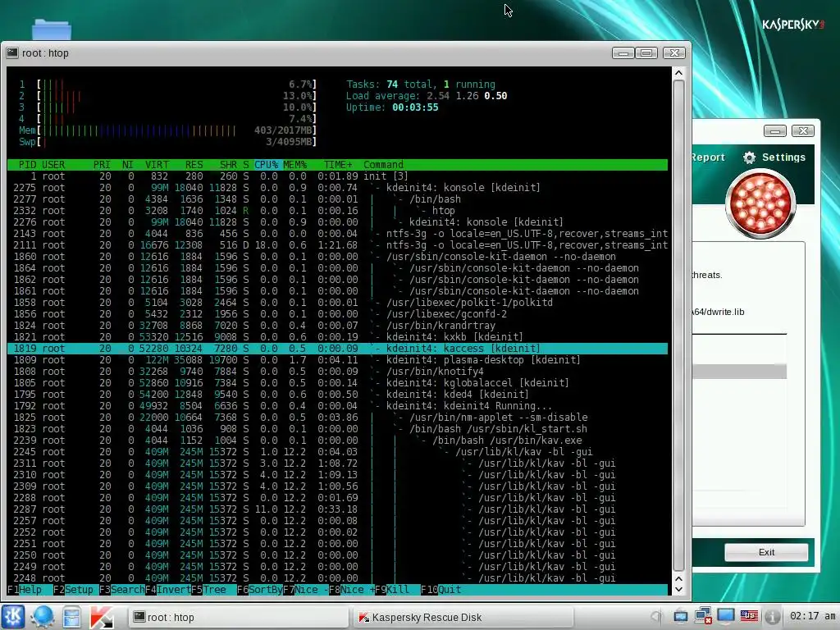
Task: Select the kded4 process row
Action: pos(337,395)
